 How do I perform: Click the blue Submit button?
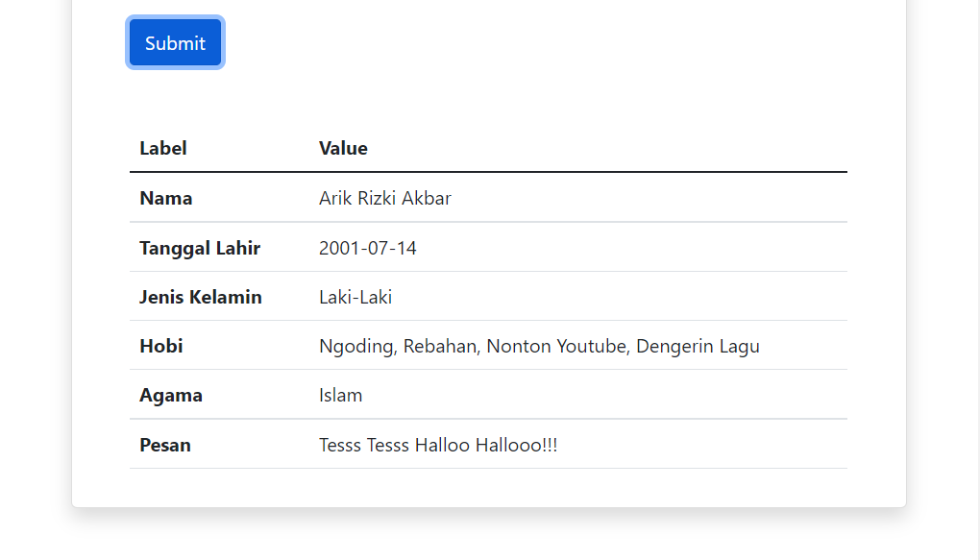[x=175, y=42]
